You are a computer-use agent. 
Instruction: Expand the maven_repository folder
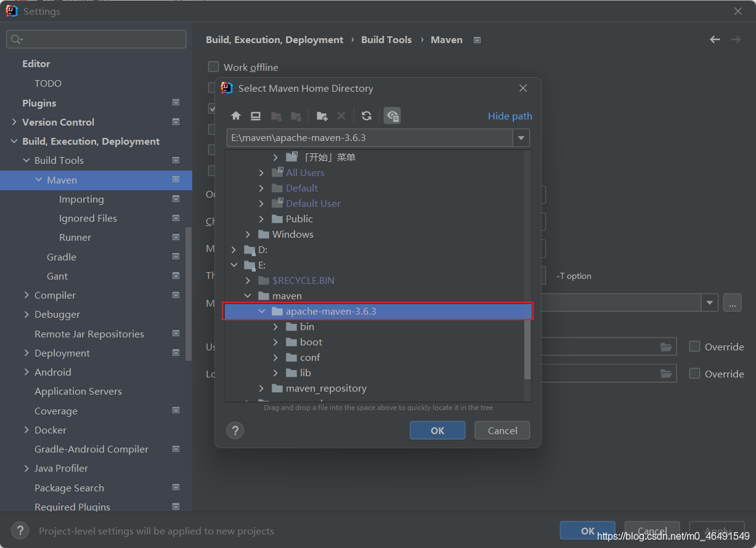point(262,389)
